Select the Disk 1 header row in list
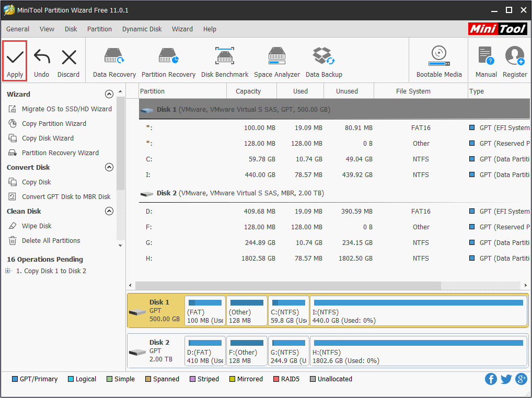 click(334, 110)
